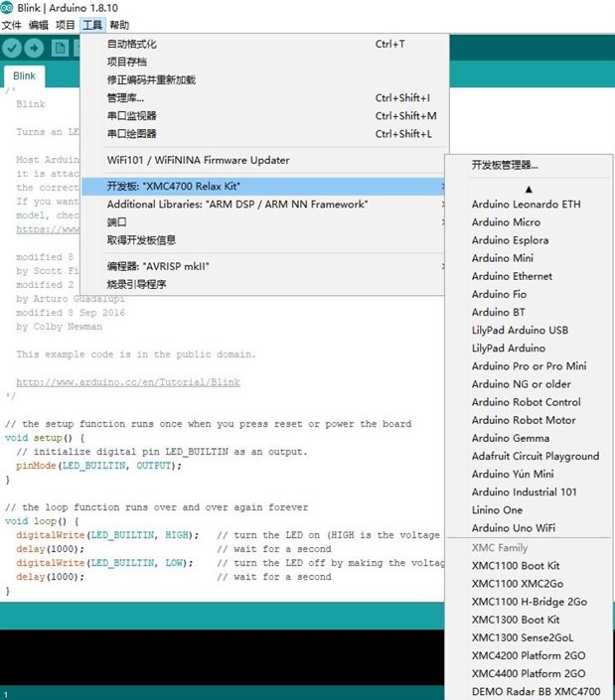Pick Adafruit Circuit Playground board
This screenshot has width=615, height=700.
pyautogui.click(x=530, y=456)
